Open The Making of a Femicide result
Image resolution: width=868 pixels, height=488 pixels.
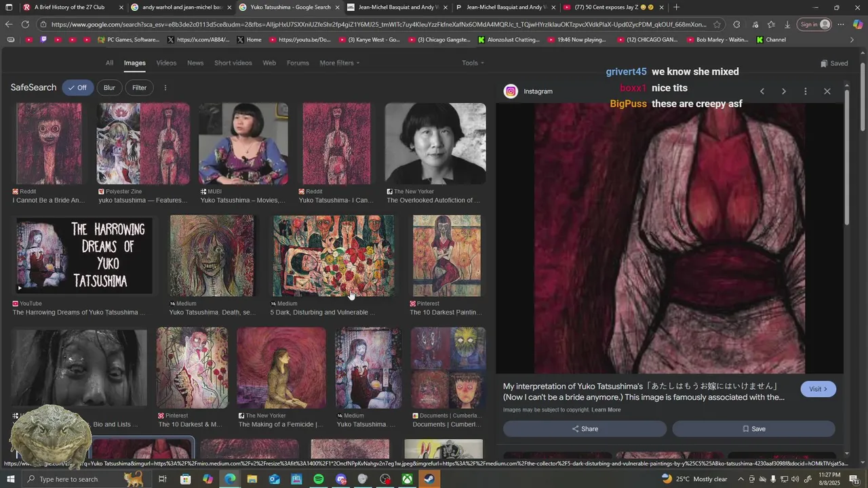[281, 368]
